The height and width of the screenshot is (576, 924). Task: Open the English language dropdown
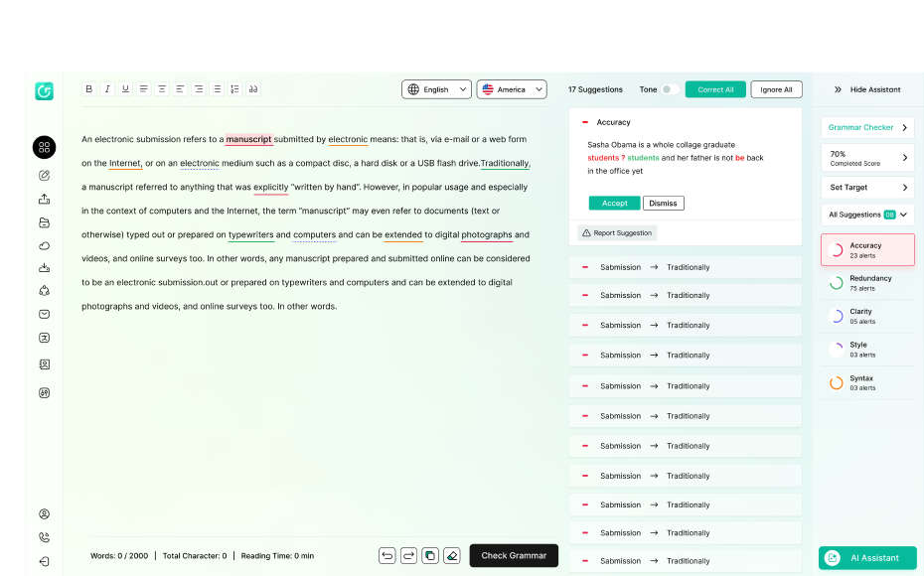436,89
